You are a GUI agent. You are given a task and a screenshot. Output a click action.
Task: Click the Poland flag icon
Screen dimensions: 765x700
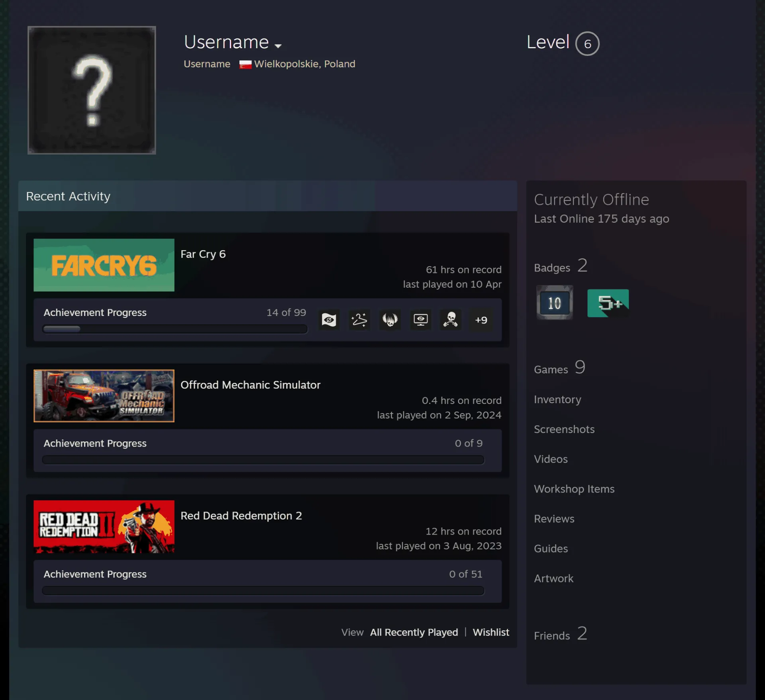pyautogui.click(x=245, y=64)
